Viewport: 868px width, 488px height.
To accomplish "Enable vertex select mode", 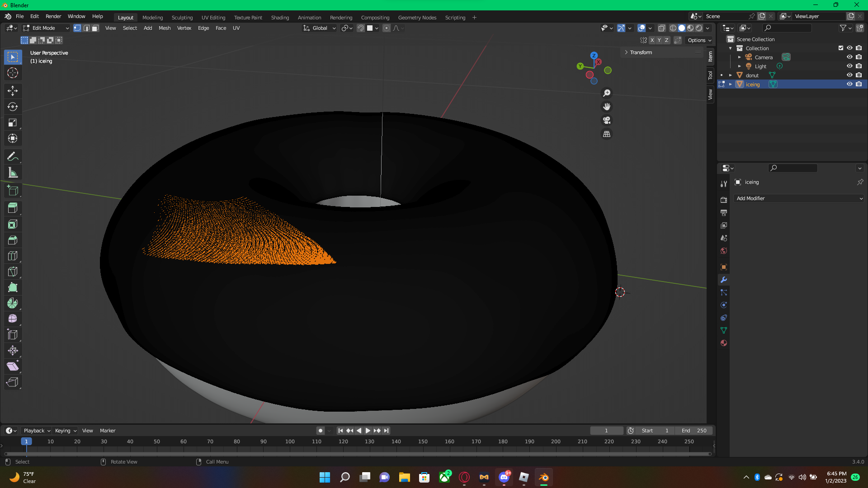I will (x=77, y=28).
